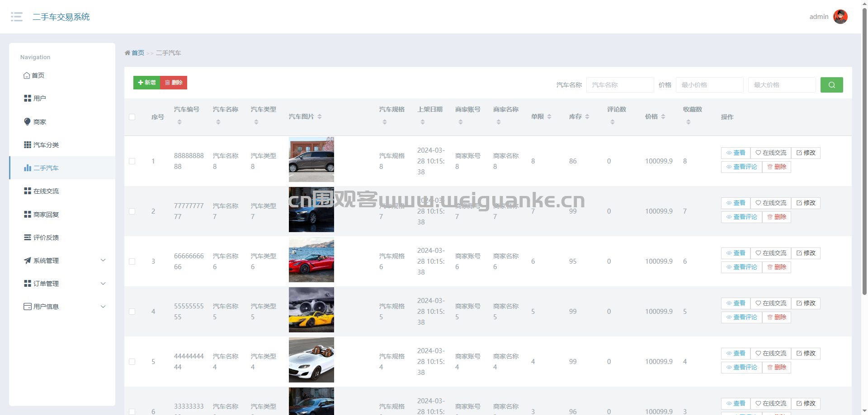Click 商家 lightbulb icon in sidebar

pyautogui.click(x=27, y=121)
